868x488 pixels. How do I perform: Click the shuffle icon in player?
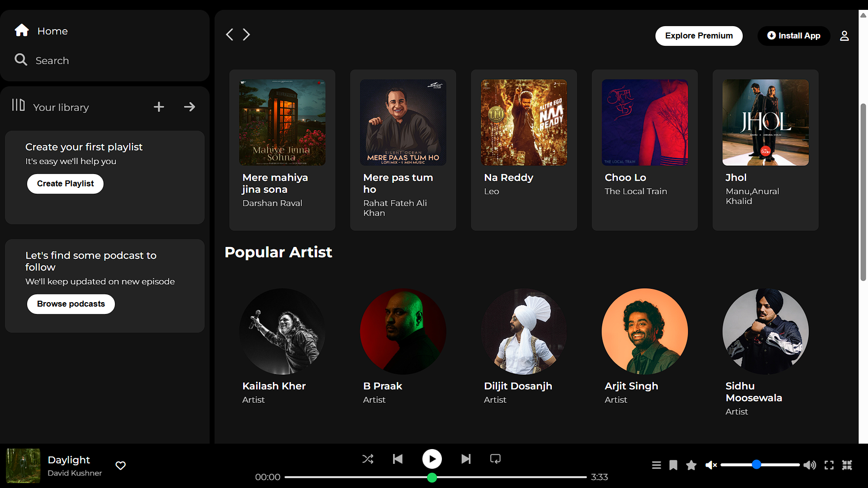coord(368,459)
